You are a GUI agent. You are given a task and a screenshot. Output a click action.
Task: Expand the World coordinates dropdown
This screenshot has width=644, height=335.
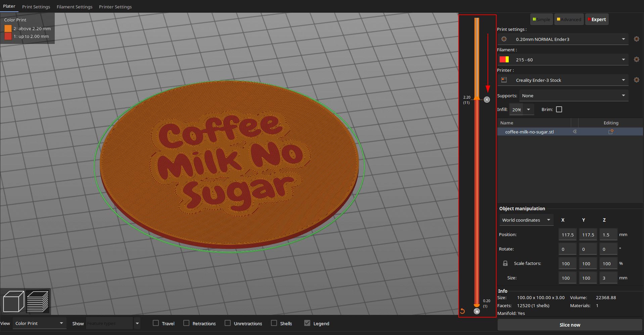(x=526, y=220)
